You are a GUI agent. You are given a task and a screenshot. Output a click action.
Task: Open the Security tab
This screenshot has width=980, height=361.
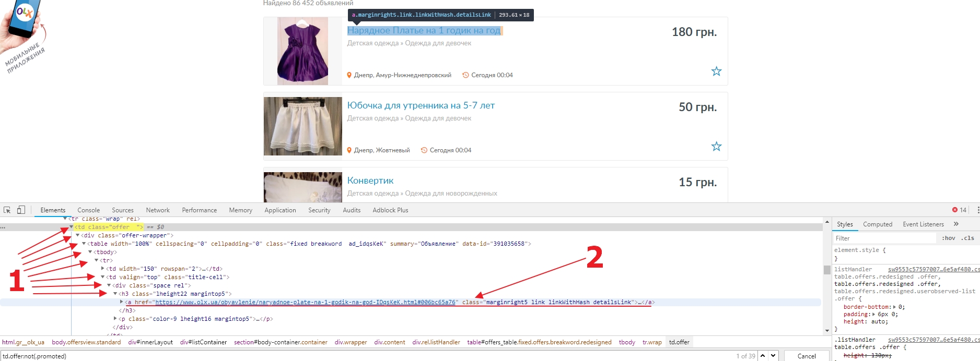point(319,210)
